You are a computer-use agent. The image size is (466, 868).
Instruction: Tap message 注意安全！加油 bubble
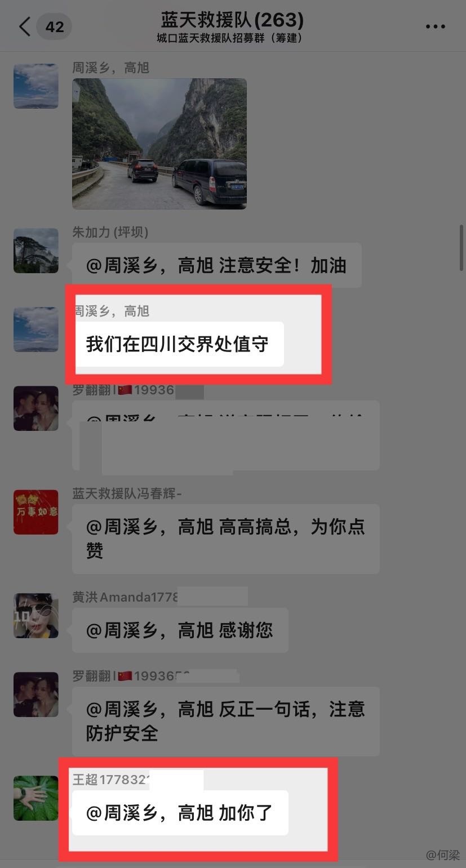(217, 265)
